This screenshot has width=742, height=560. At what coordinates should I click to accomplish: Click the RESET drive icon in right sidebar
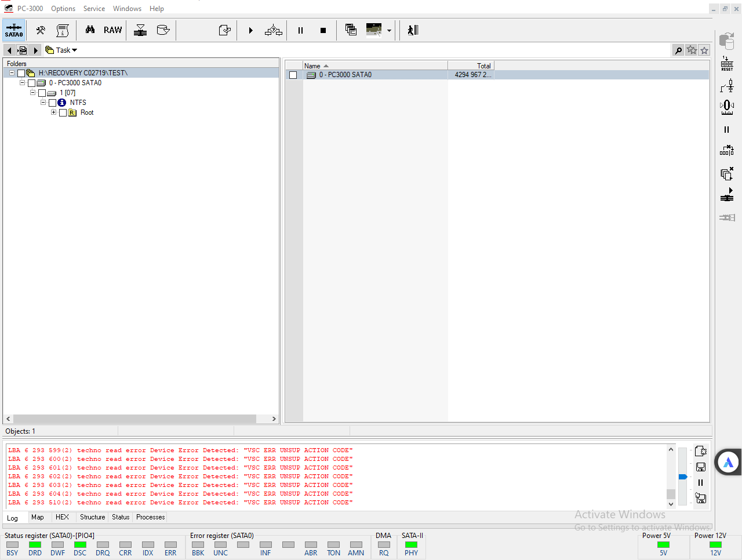[x=727, y=64]
